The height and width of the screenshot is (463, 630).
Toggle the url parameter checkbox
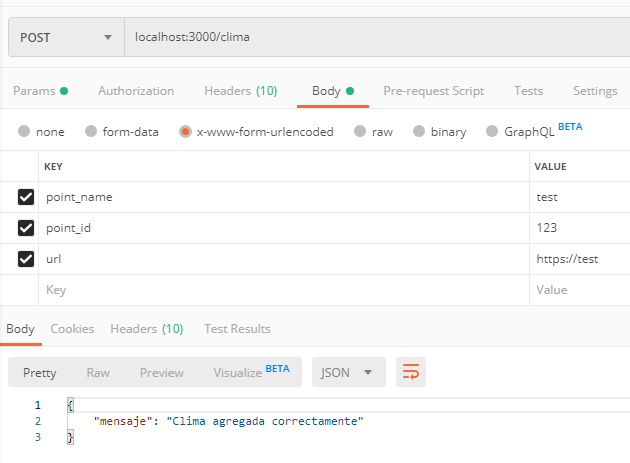26,259
